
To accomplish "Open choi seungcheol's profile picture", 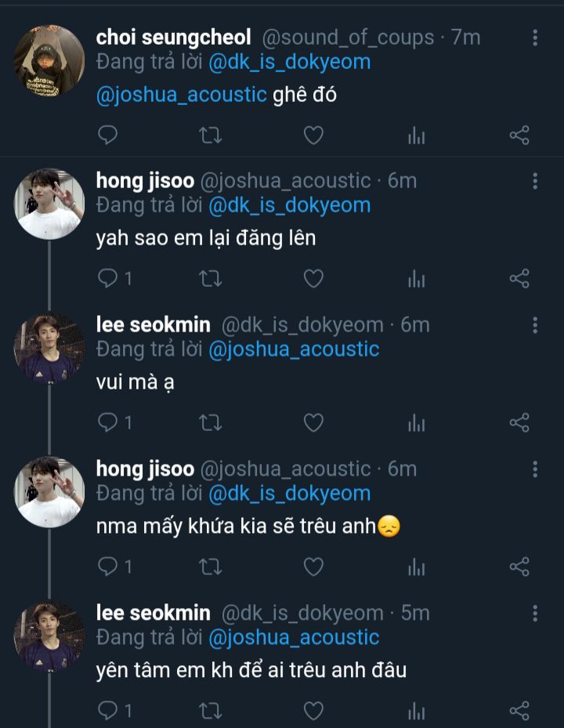I will pos(49,60).
